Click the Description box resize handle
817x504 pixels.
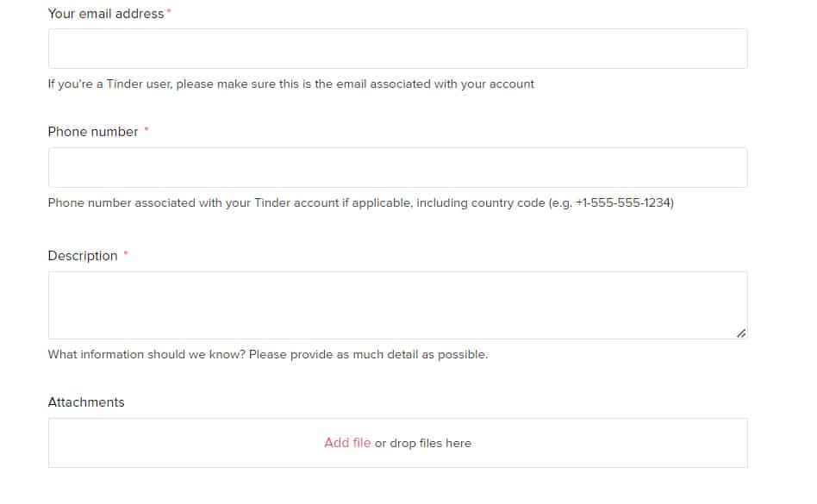click(741, 333)
